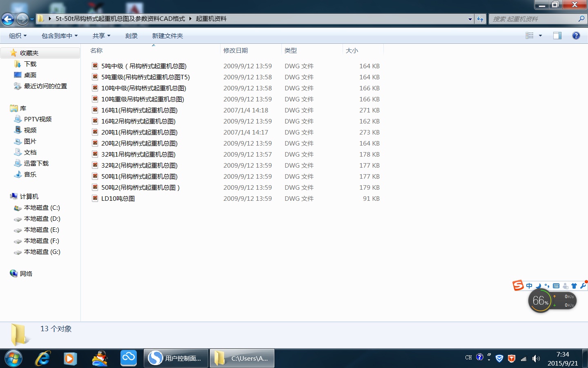
Task: Launch Internet Explorer from the taskbar
Action: click(42, 359)
